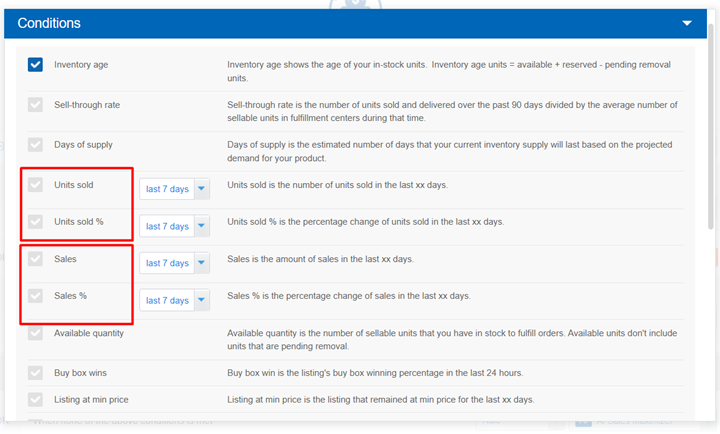The image size is (720, 434).
Task: Click the 'Buy box wins' label
Action: (x=80, y=372)
